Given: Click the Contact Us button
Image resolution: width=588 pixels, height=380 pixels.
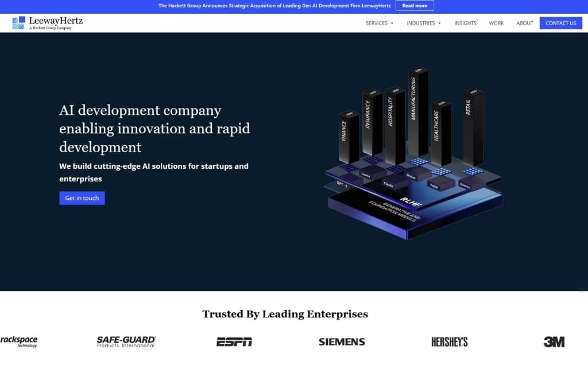Looking at the screenshot, I should click(x=560, y=23).
